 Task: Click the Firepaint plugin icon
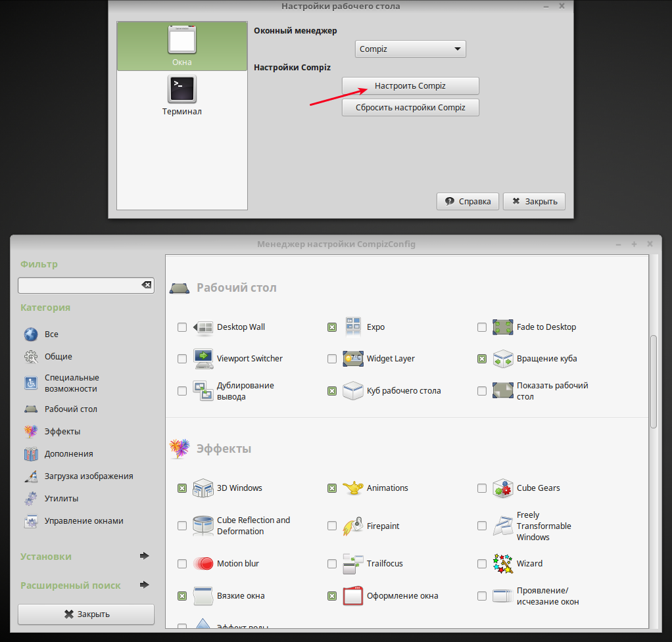click(x=353, y=526)
